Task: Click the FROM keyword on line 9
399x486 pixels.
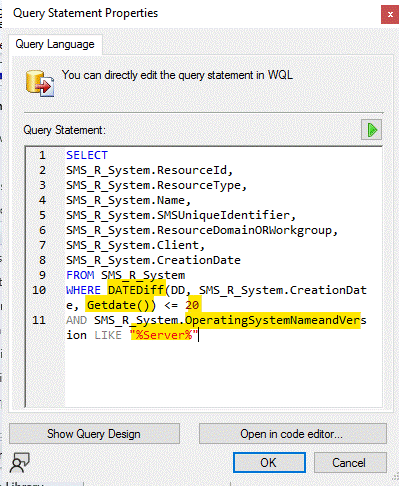Action: (x=80, y=275)
